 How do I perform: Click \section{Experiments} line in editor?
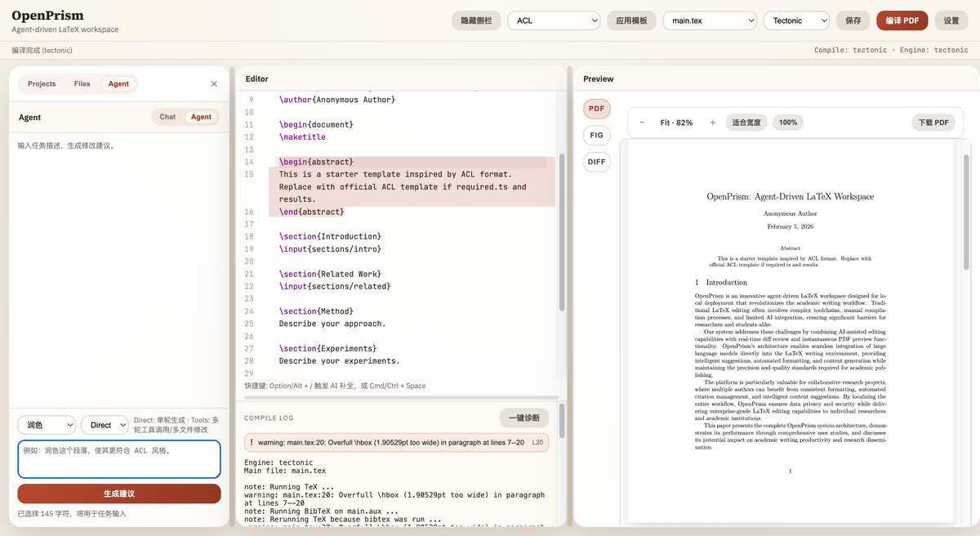tap(327, 348)
